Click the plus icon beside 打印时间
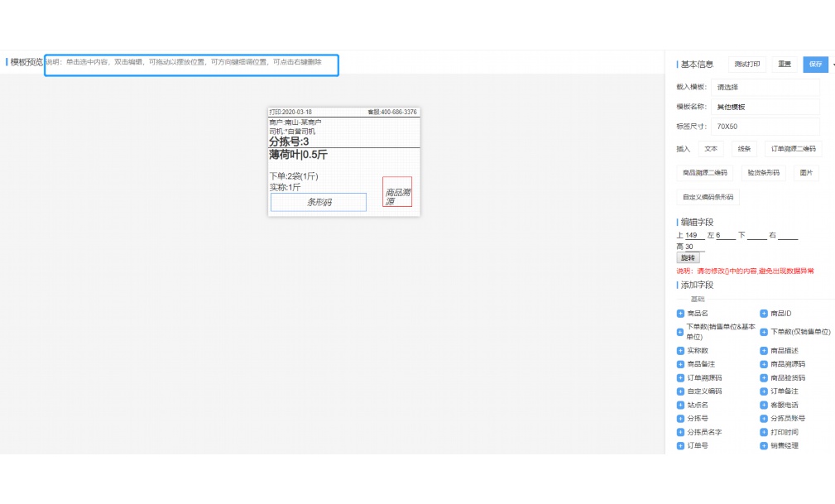835x504 pixels. (764, 432)
